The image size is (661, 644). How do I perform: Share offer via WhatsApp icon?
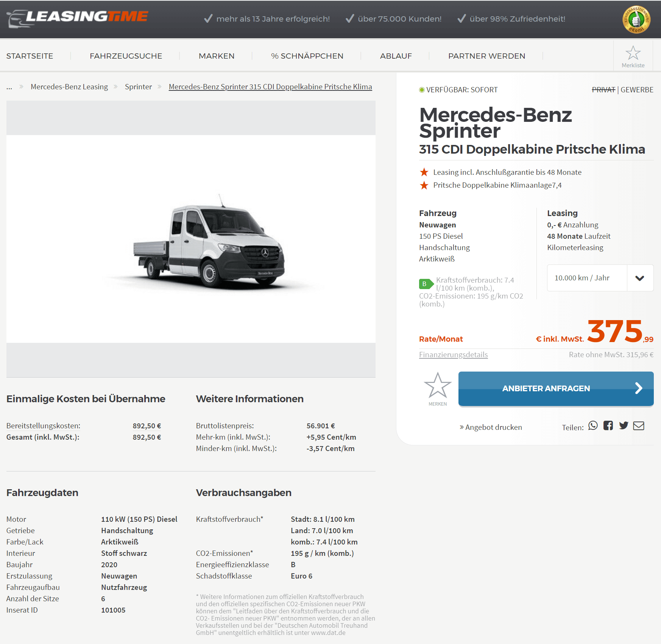(593, 426)
